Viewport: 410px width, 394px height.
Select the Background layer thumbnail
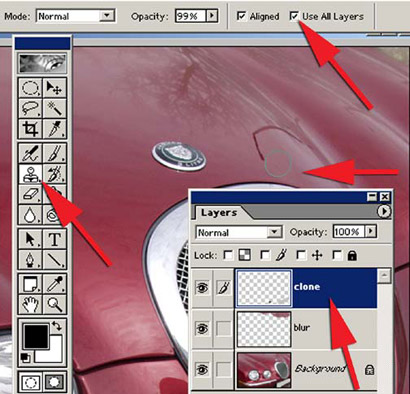[264, 370]
